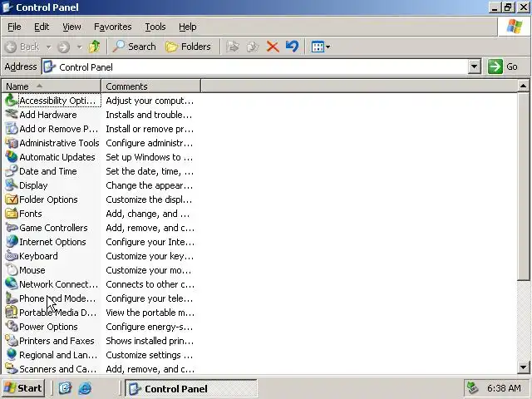Screen dimensions: 532x399
Task: Open the Administrative Tools icon
Action: [12, 143]
